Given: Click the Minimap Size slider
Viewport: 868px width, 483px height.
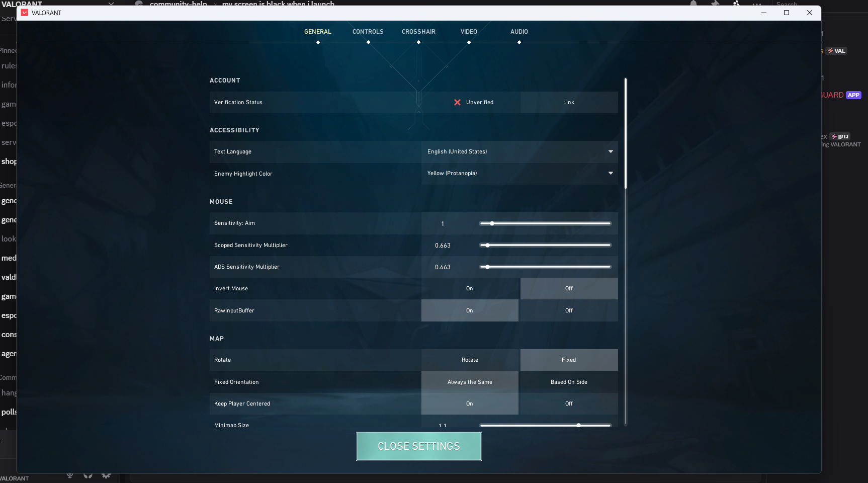Looking at the screenshot, I should 545,426.
